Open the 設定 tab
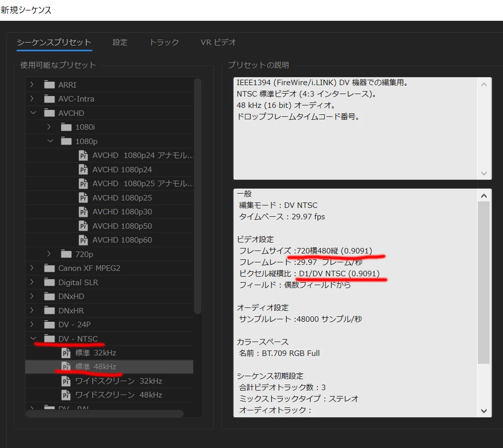This screenshot has width=503, height=448. pos(120,43)
